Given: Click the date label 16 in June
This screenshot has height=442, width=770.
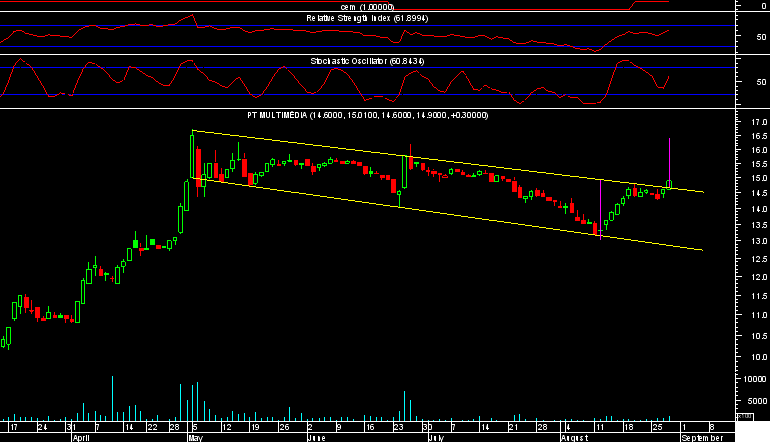Looking at the screenshot, I should click(370, 427).
